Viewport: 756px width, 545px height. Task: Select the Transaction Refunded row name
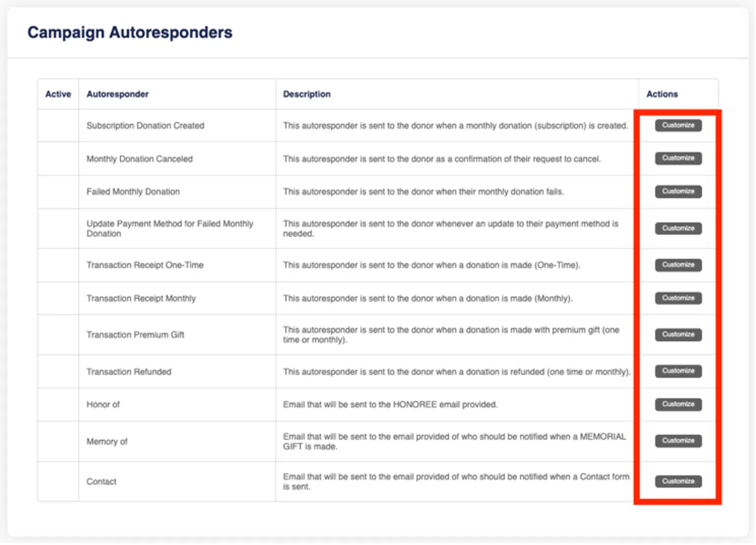129,372
